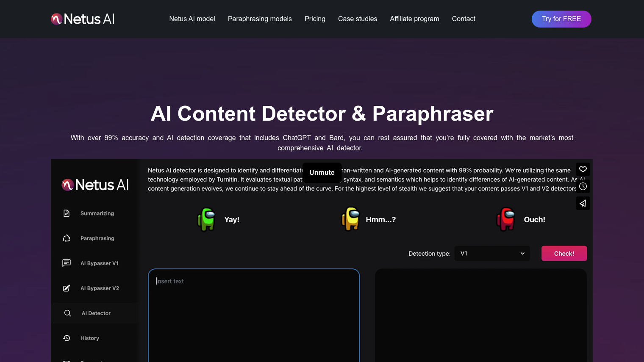Open the Netus AI model menu
This screenshot has width=644, height=362.
(x=192, y=19)
